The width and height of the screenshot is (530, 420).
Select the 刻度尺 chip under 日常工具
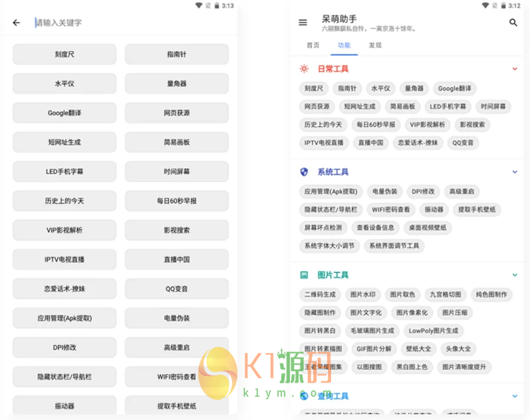coord(314,88)
